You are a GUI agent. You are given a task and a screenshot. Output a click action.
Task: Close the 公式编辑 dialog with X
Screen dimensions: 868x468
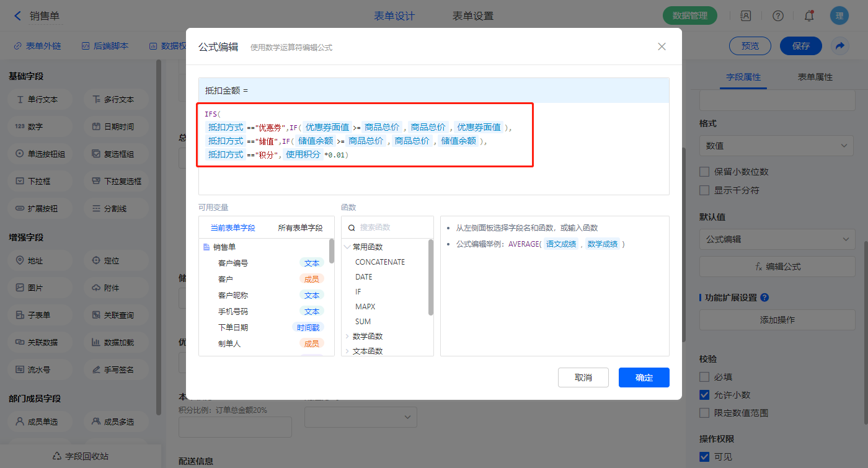point(662,46)
